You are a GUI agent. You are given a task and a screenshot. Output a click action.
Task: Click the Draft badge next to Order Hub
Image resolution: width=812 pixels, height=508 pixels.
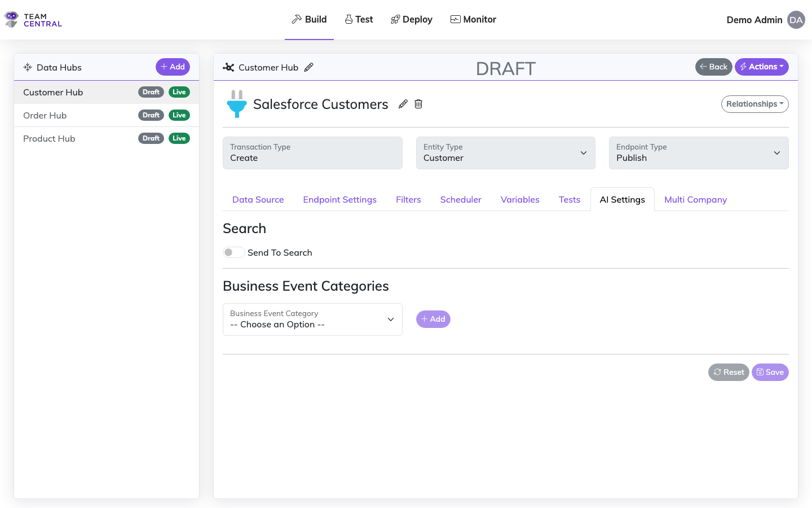[x=151, y=115]
